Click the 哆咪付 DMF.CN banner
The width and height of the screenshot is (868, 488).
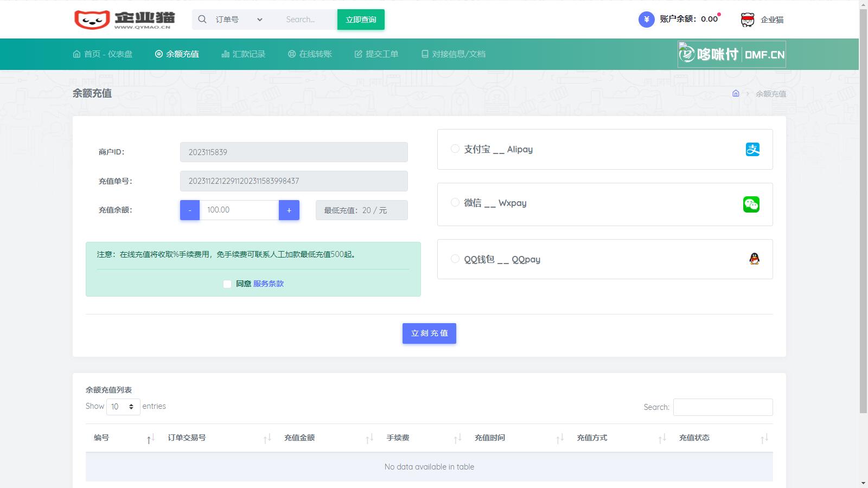click(x=731, y=54)
